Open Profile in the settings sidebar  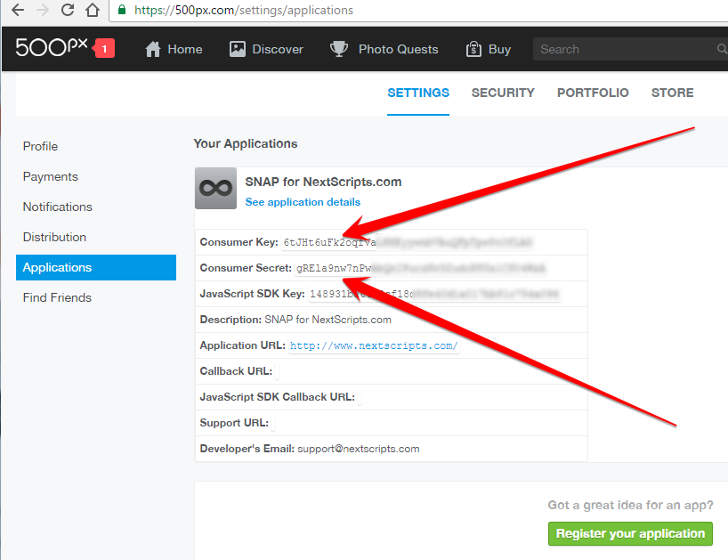point(40,146)
